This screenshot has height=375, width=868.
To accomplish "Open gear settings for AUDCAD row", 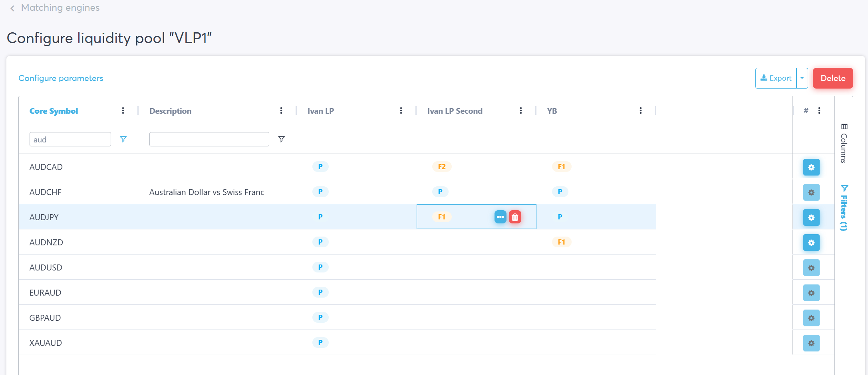I will 811,167.
